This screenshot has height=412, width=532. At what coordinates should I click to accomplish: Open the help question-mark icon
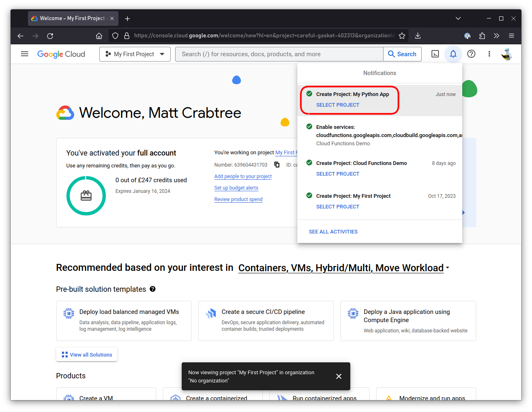[x=471, y=54]
